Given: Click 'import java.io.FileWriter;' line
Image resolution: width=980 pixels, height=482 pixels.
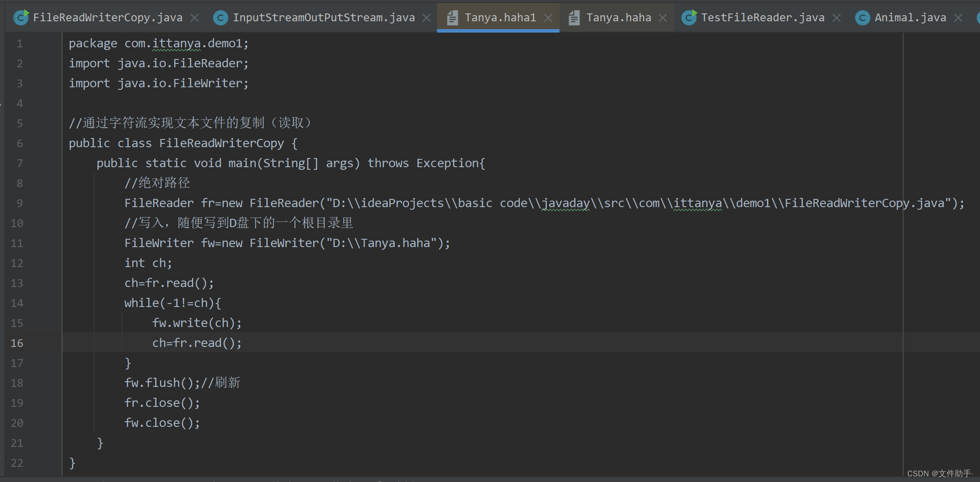Looking at the screenshot, I should 159,83.
